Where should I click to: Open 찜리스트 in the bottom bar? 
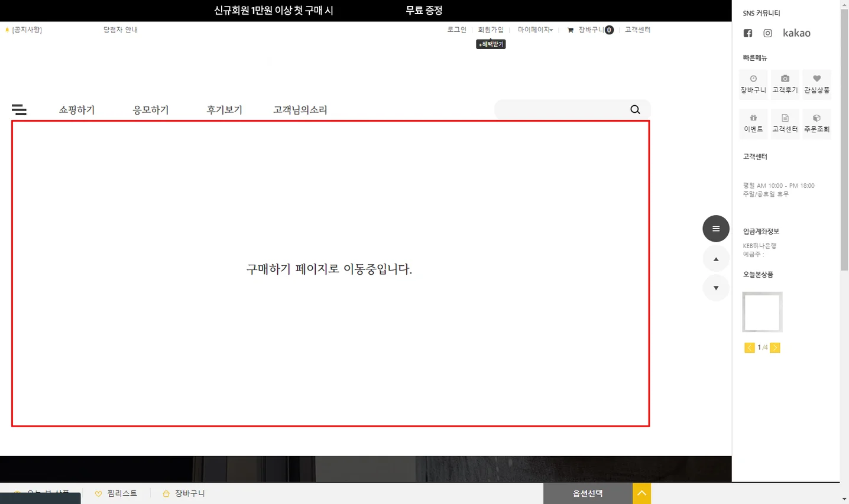click(x=116, y=493)
